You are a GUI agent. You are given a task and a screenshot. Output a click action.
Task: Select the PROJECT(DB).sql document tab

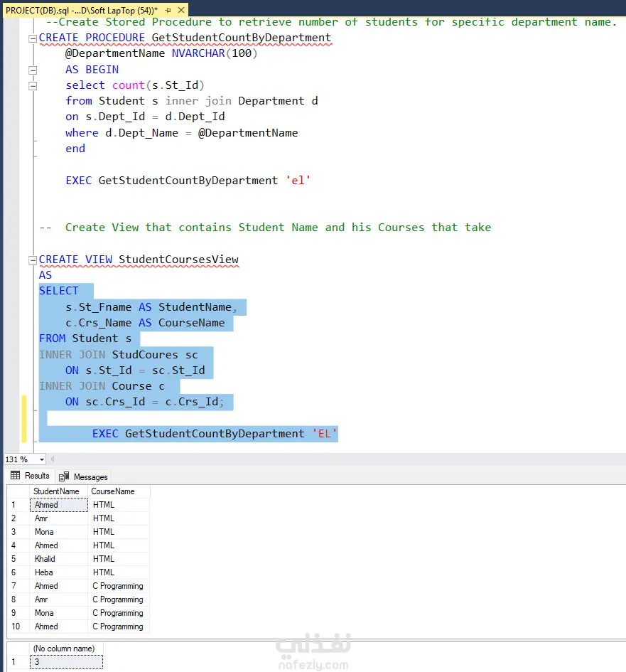click(x=81, y=10)
